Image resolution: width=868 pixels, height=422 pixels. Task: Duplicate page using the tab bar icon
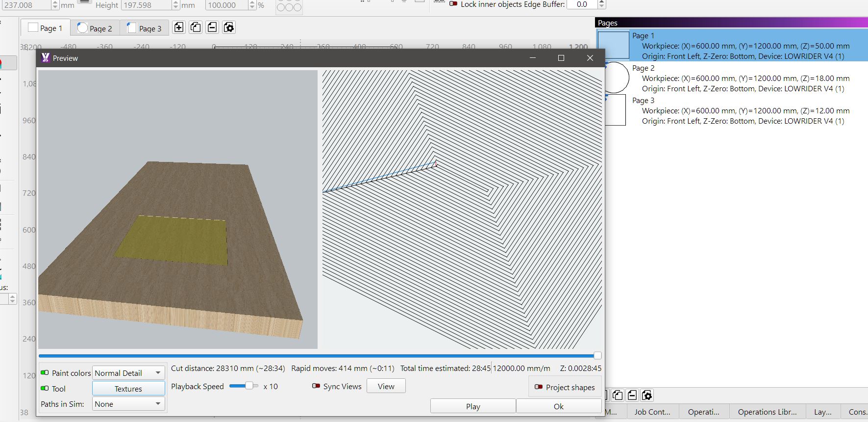click(196, 27)
